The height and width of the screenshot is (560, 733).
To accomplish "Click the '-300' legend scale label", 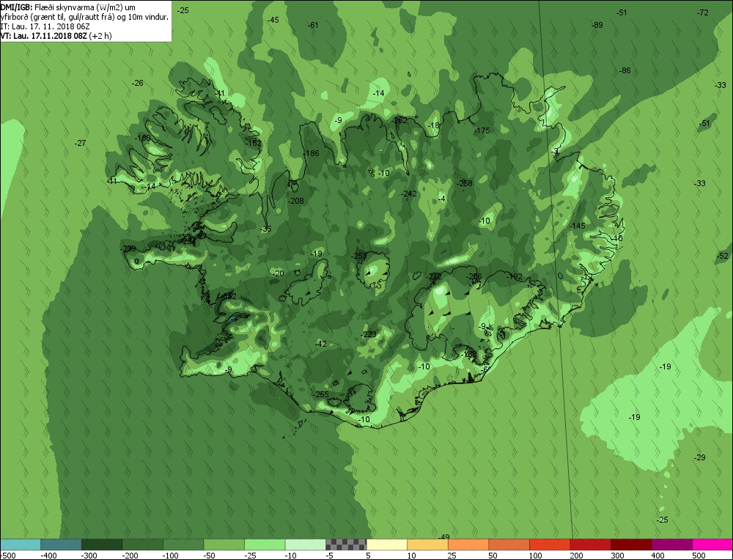I will click(x=89, y=556).
